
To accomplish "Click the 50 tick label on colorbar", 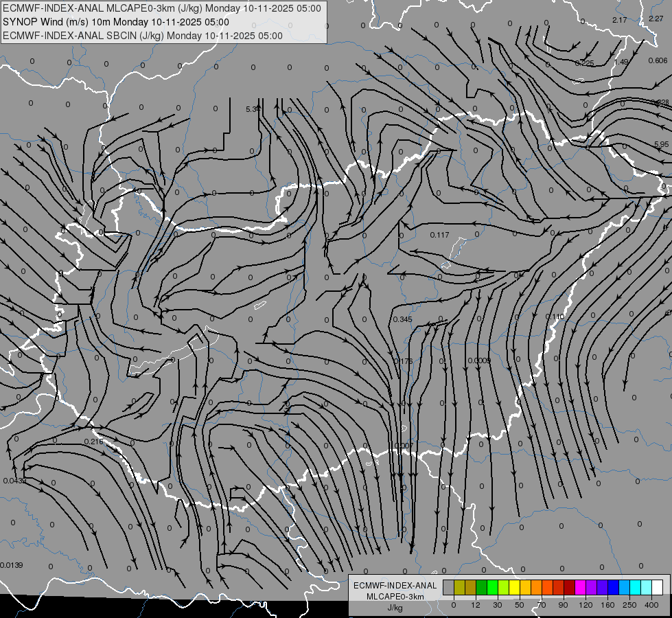I will point(520,605).
